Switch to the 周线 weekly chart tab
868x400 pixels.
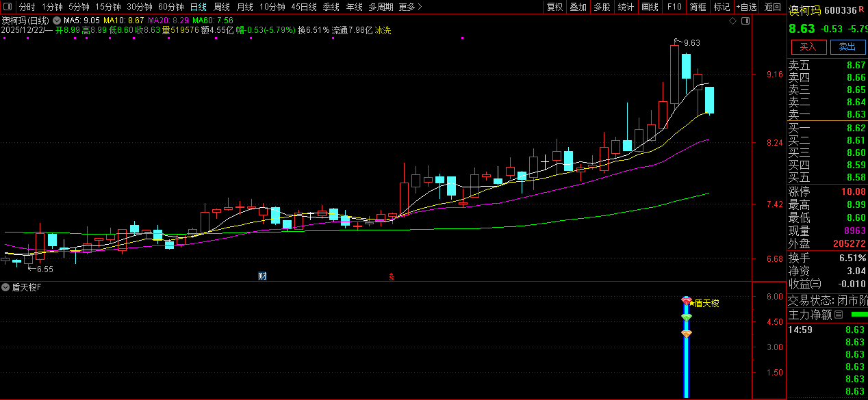tap(221, 7)
